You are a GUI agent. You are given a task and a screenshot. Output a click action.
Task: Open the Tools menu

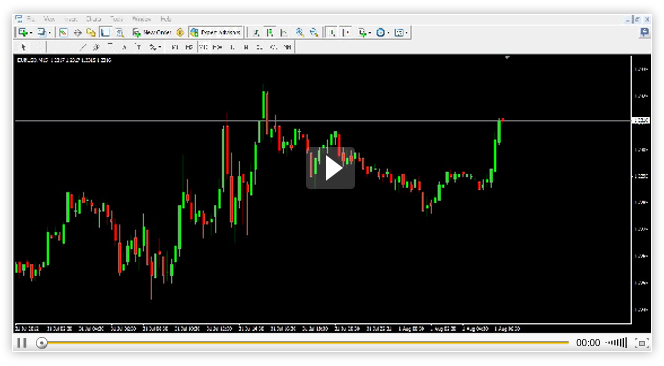pyautogui.click(x=116, y=19)
